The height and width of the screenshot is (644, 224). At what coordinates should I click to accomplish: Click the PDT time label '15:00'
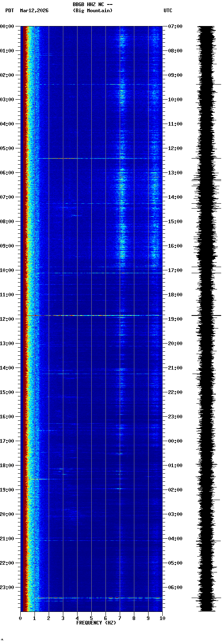[x=7, y=392]
